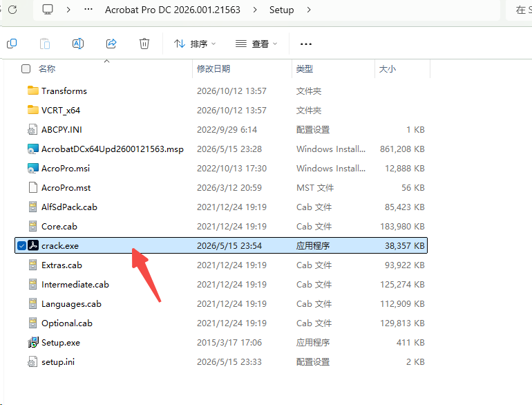The image size is (532, 405).
Task: Toggle the select-all checkbox in header
Action: [26, 69]
